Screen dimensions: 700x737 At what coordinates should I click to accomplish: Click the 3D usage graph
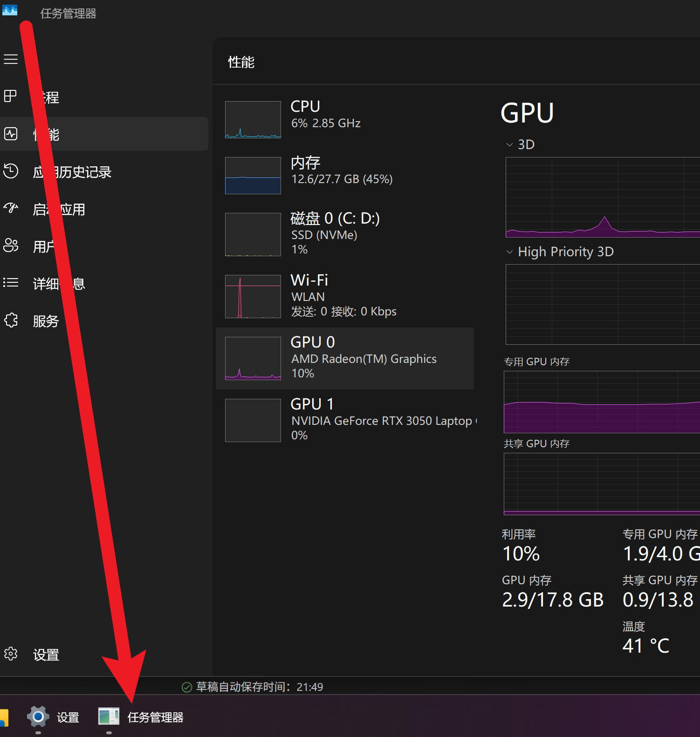[603, 197]
